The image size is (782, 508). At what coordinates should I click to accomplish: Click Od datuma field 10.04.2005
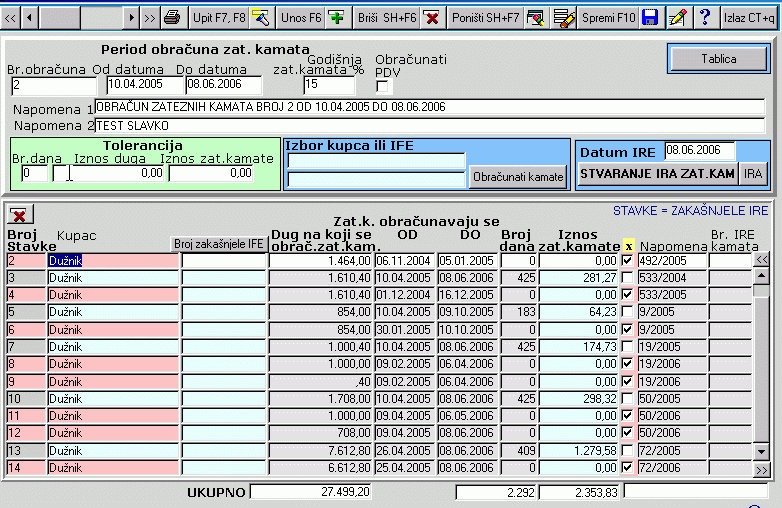[145, 85]
